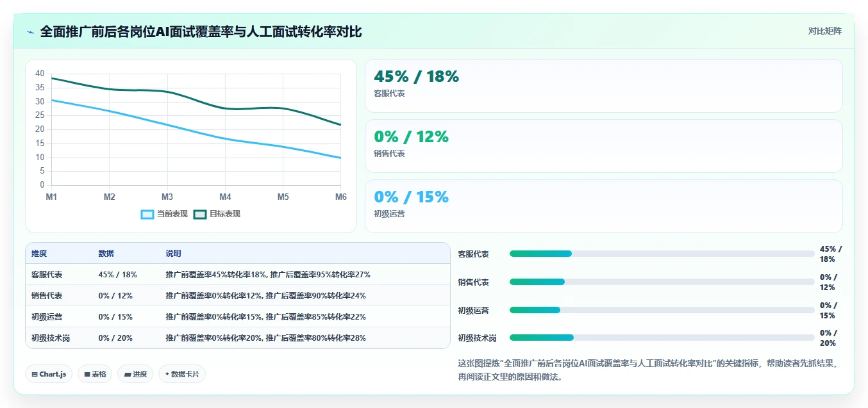
Task: Click the 对比矩阵 label in header
Action: [x=824, y=31]
